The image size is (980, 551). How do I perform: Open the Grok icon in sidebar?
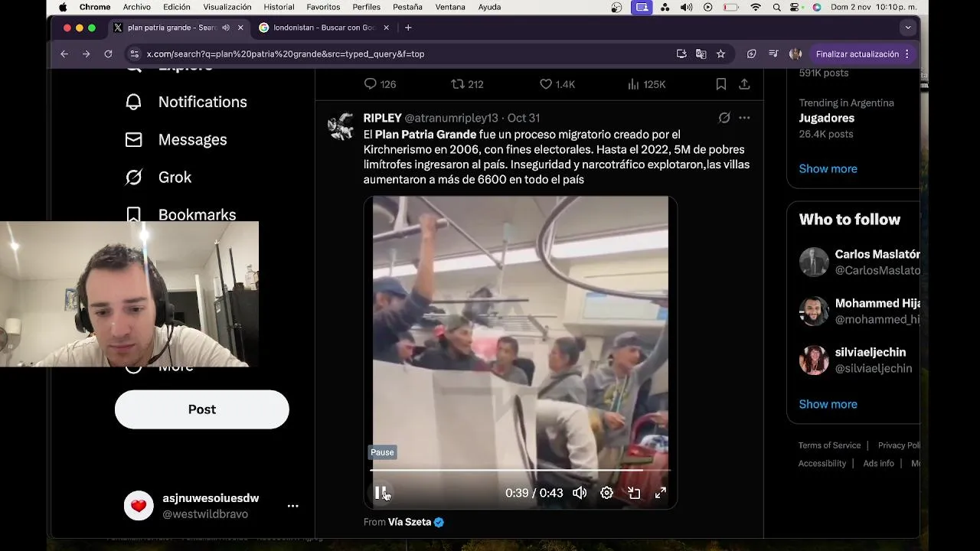tap(134, 177)
